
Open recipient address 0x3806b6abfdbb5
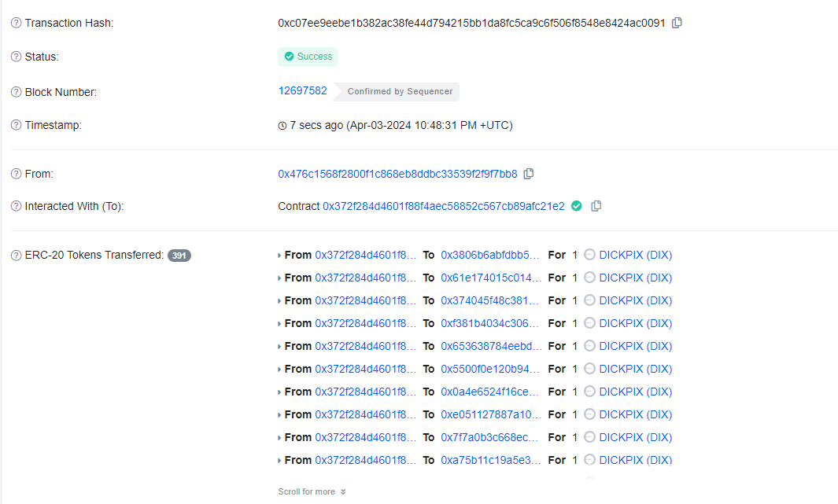(491, 256)
